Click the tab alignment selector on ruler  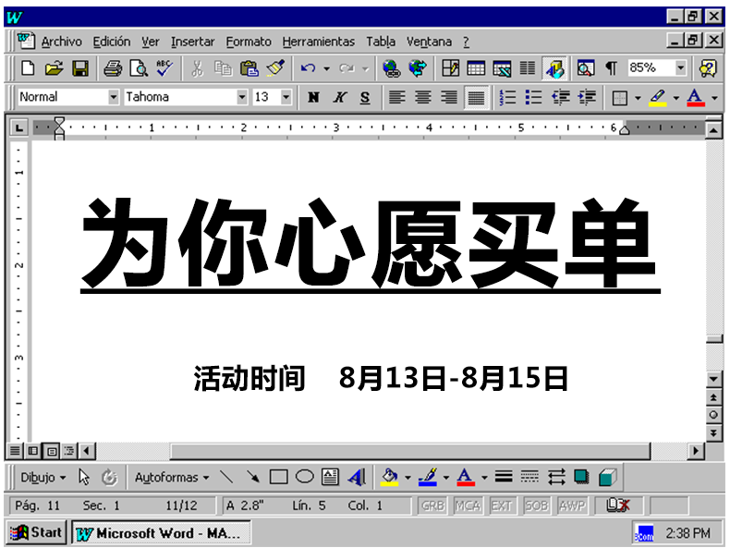click(18, 128)
